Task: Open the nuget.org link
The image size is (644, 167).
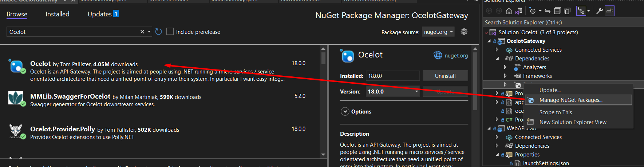Action: 456,56
